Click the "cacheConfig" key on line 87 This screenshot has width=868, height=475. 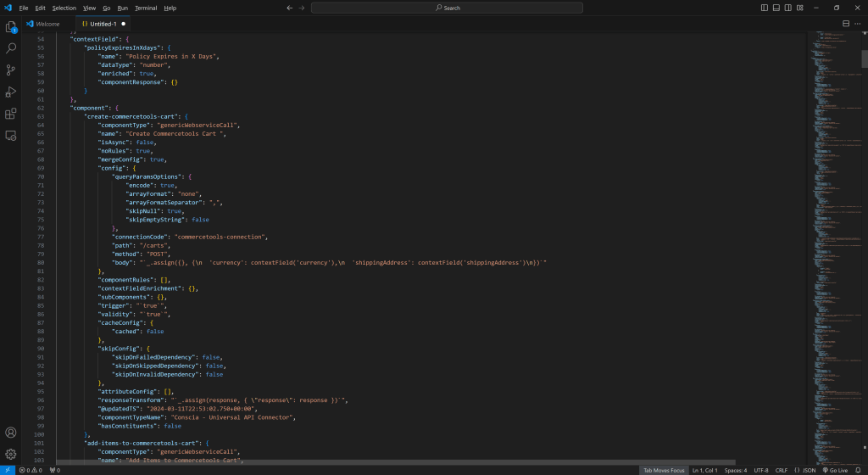coord(120,323)
